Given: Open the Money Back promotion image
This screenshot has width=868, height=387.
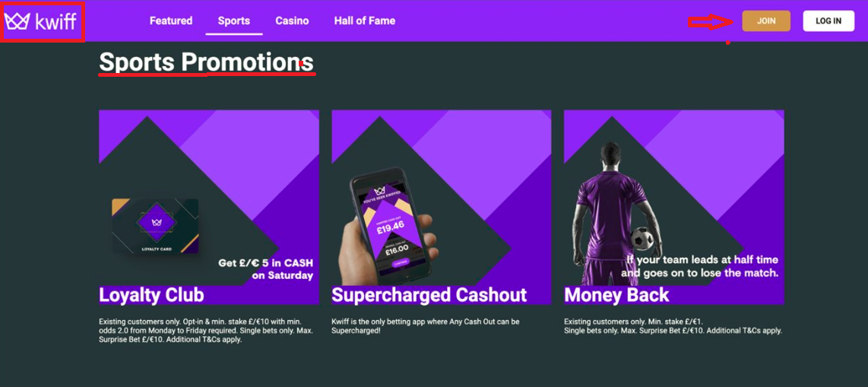Looking at the screenshot, I should [674, 207].
